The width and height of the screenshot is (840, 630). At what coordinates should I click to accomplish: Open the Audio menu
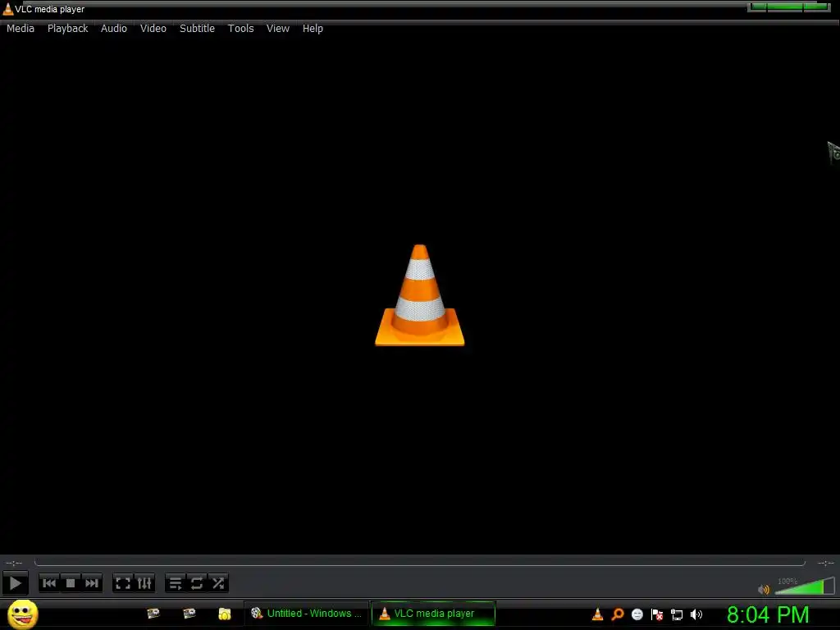[x=113, y=29]
